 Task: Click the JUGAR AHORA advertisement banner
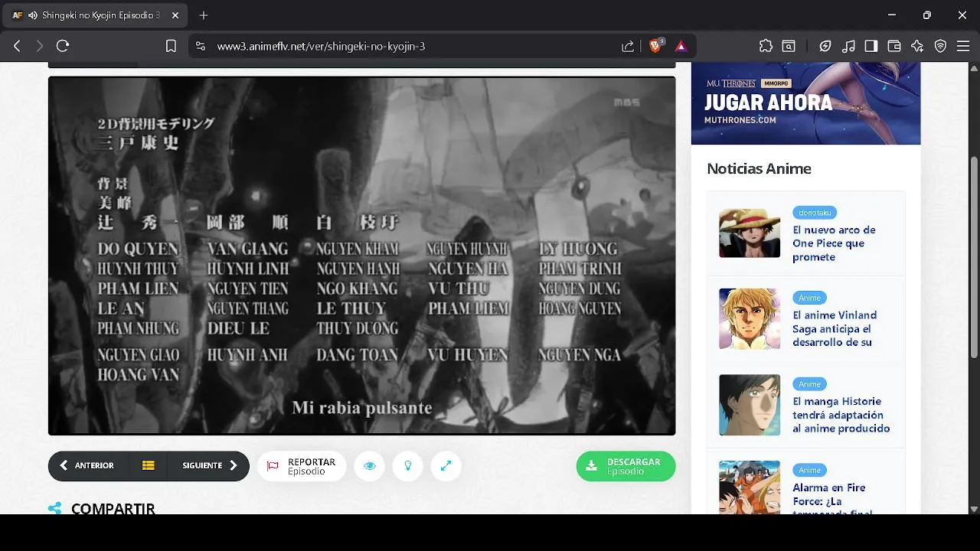click(805, 103)
